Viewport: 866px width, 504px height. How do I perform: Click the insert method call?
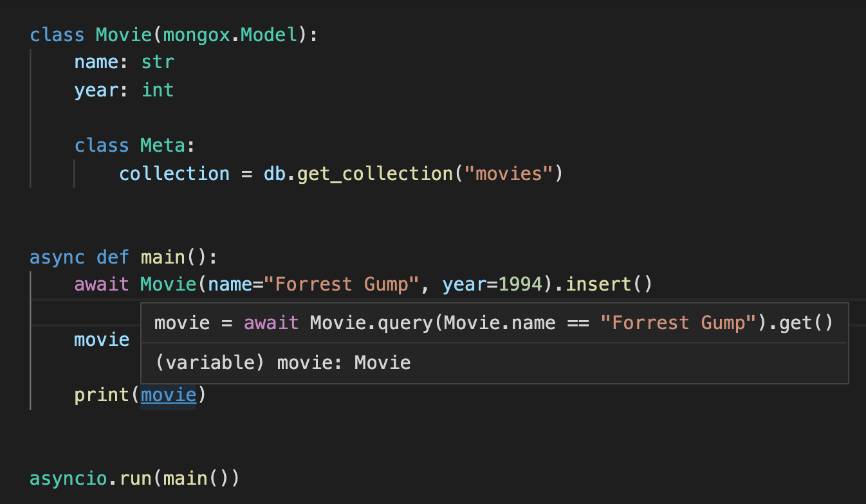point(597,284)
